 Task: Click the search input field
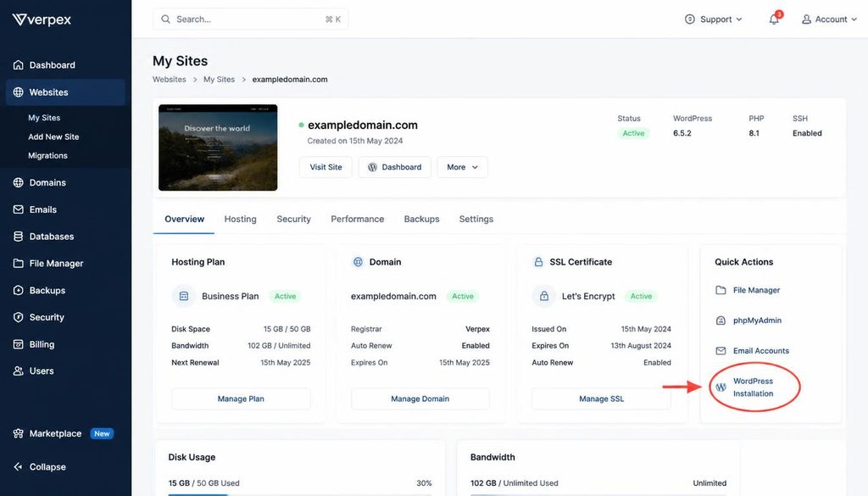pyautogui.click(x=251, y=20)
